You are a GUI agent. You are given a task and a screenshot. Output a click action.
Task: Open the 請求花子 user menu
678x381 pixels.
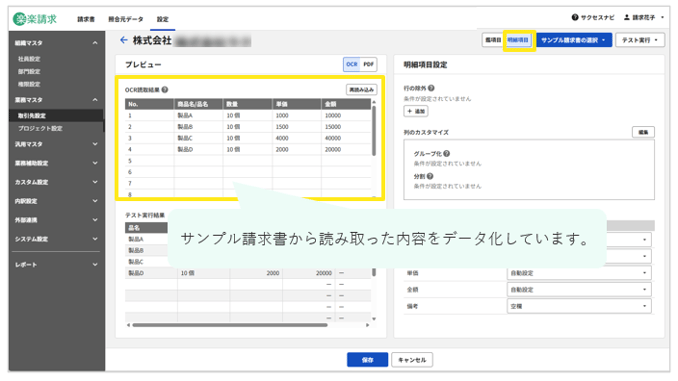pos(643,17)
